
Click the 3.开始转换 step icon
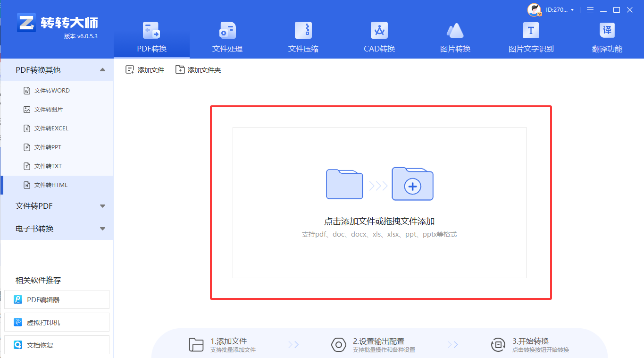tap(498, 345)
